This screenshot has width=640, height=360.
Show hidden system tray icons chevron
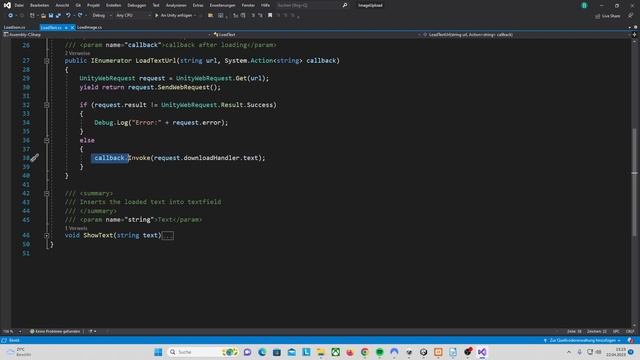pyautogui.click(x=569, y=352)
